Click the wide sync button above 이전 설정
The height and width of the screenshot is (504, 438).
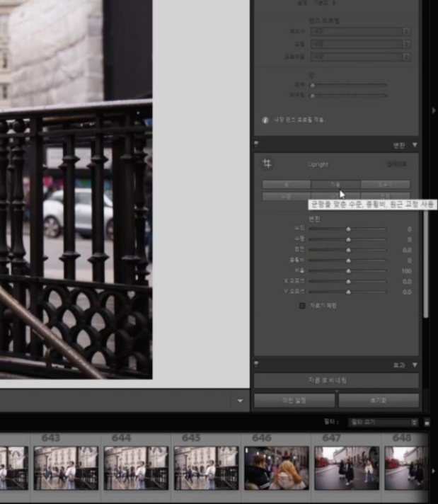(336, 381)
